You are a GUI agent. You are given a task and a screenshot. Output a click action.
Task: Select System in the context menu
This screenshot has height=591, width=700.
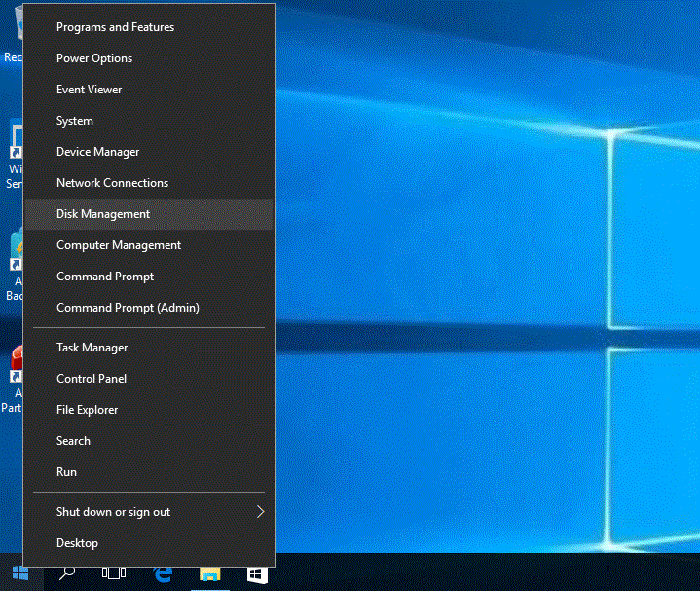point(75,121)
